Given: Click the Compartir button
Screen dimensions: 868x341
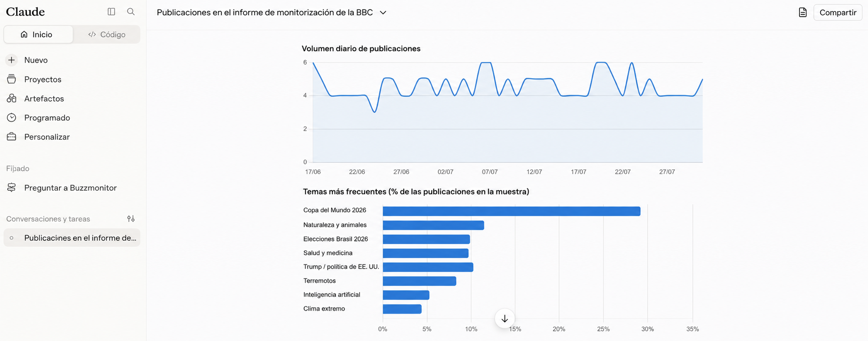Looking at the screenshot, I should [x=838, y=13].
